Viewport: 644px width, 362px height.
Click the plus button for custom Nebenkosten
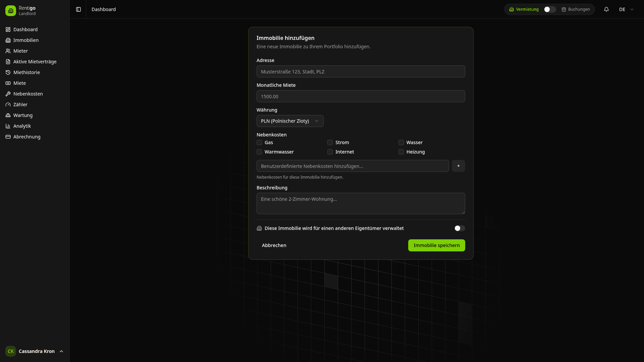[x=458, y=166]
